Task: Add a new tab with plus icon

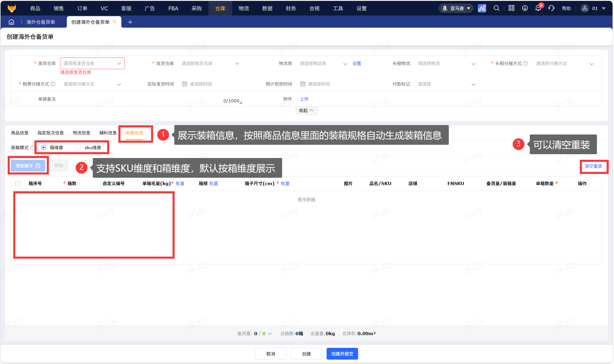Action: point(130,22)
